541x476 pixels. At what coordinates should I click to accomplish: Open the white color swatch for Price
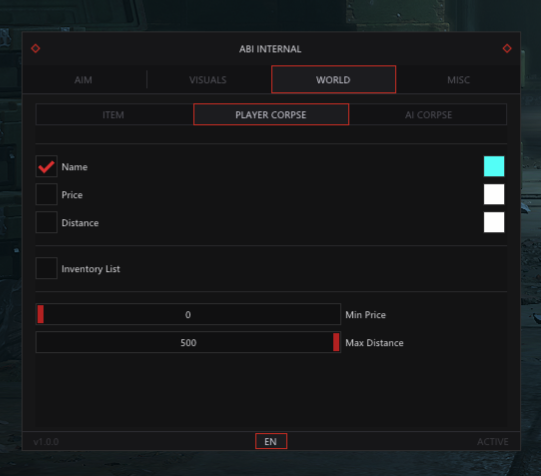click(494, 194)
